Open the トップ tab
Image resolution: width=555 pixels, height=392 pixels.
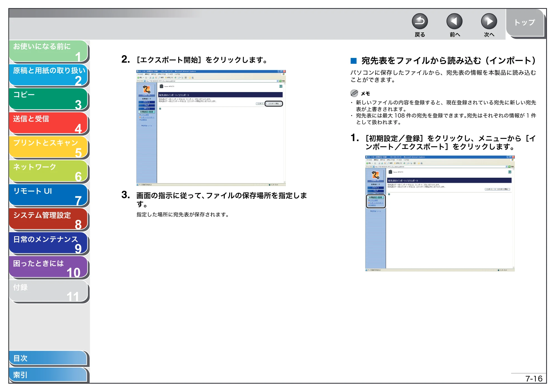pyautogui.click(x=525, y=23)
